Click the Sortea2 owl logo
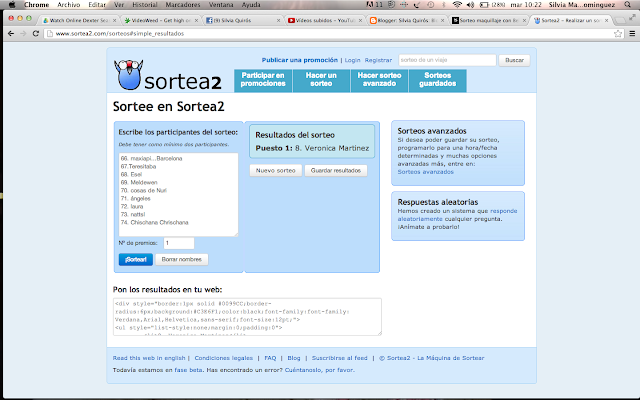Screen dimensions: 640x400 (x=168, y=75)
